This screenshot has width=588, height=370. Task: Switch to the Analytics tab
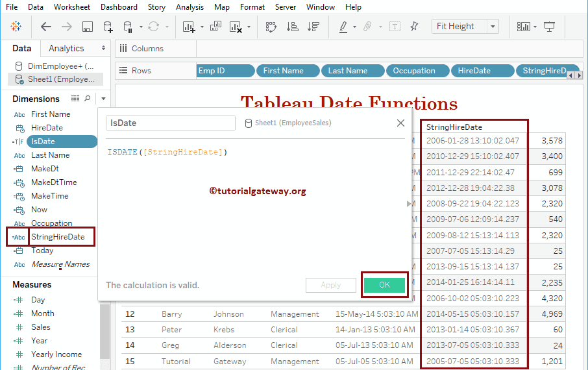pos(66,49)
